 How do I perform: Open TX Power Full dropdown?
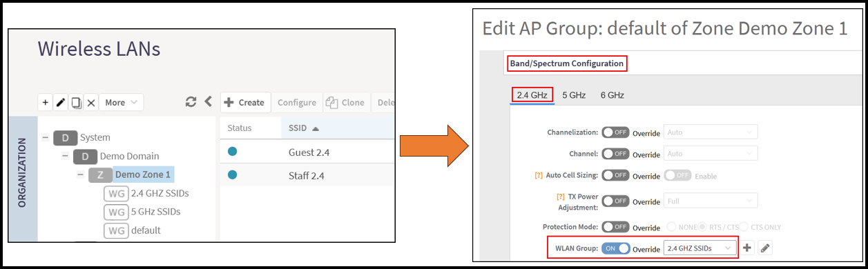click(711, 201)
